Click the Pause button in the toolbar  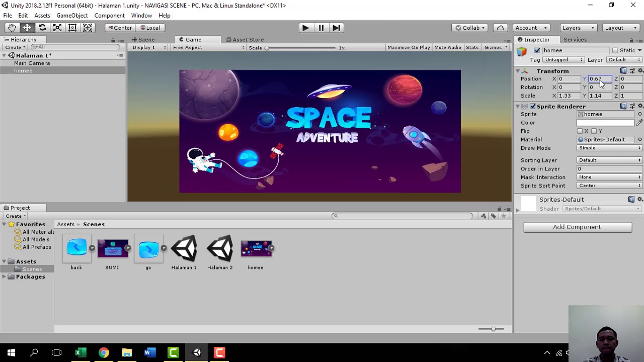click(x=321, y=28)
